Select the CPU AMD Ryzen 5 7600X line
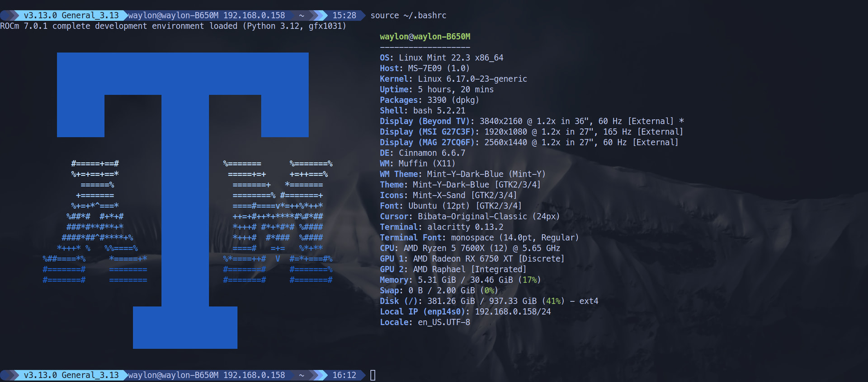The width and height of the screenshot is (868, 382). 470,248
